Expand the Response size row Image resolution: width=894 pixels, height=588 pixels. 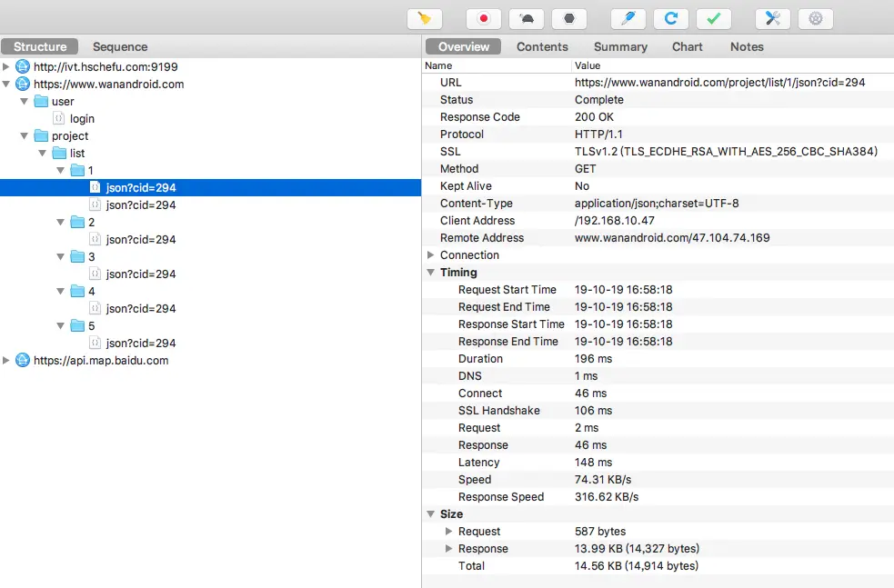click(x=448, y=548)
